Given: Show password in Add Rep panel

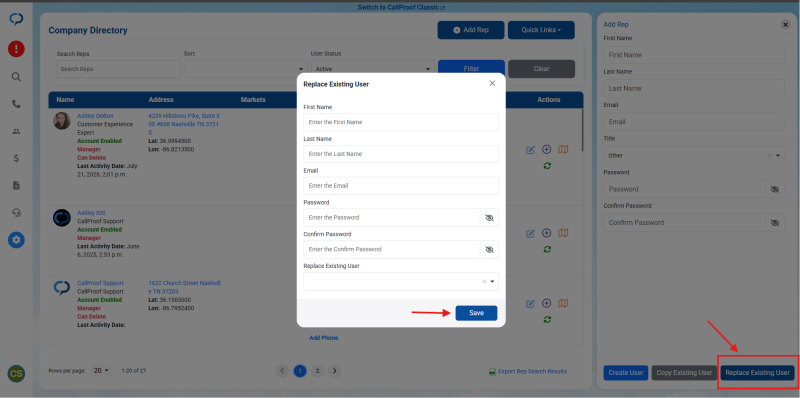Looking at the screenshot, I should tap(775, 189).
